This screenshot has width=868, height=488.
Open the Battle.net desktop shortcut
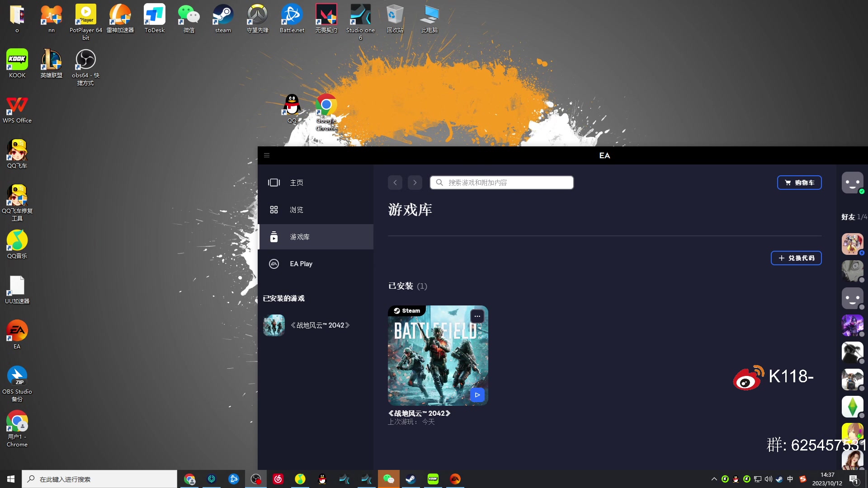tap(292, 19)
